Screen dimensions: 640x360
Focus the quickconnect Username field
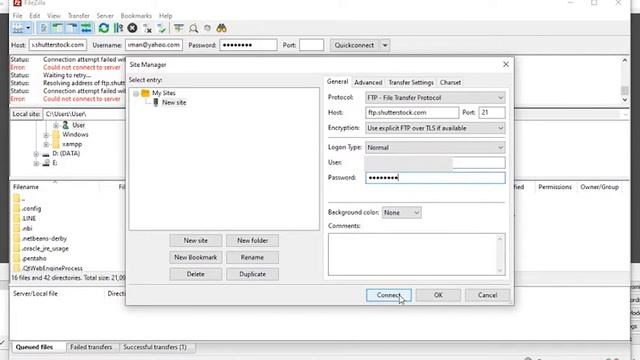(154, 45)
